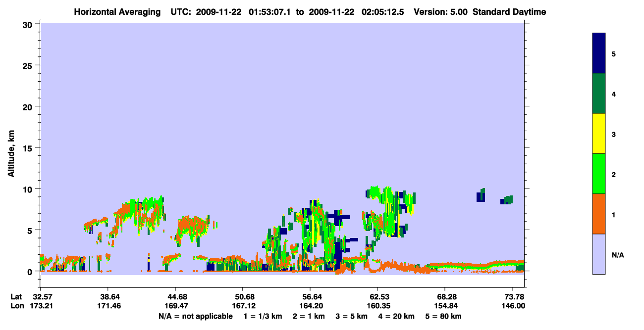
Task: Click the bright green legend swatch labeled 2
Action: 599,174
